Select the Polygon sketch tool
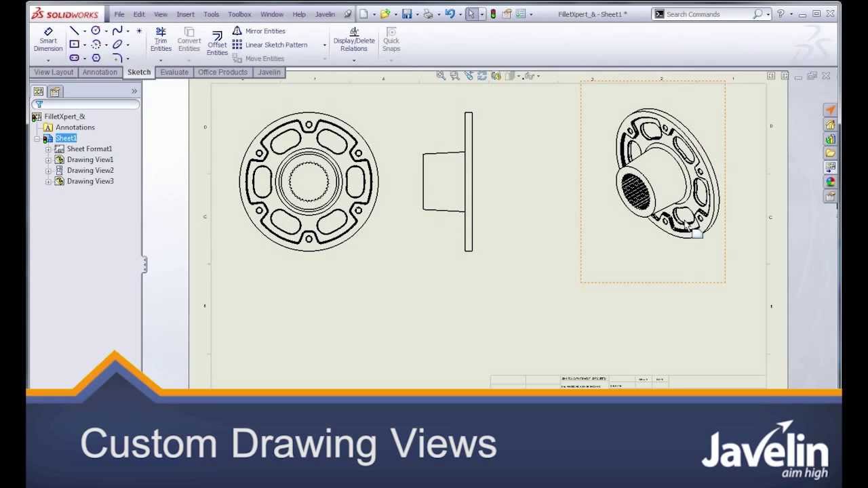This screenshot has width=868, height=488. [x=96, y=58]
